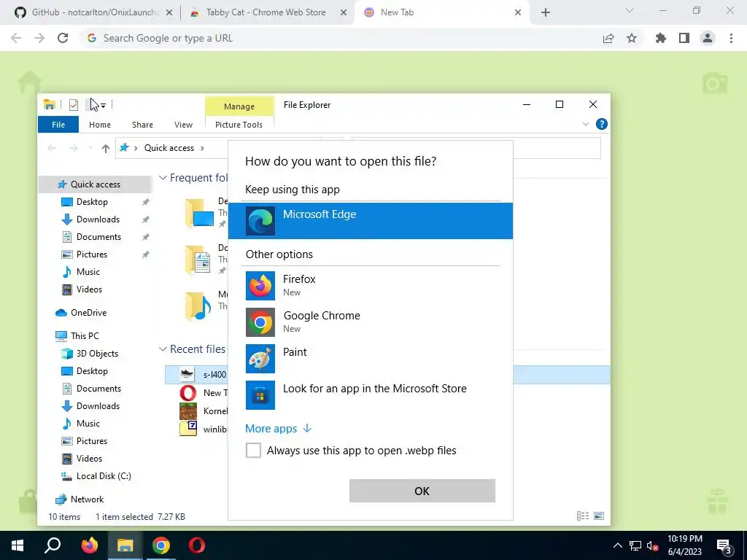Click the Properties quick access toolbar icon
This screenshot has height=560, width=747.
pyautogui.click(x=74, y=105)
